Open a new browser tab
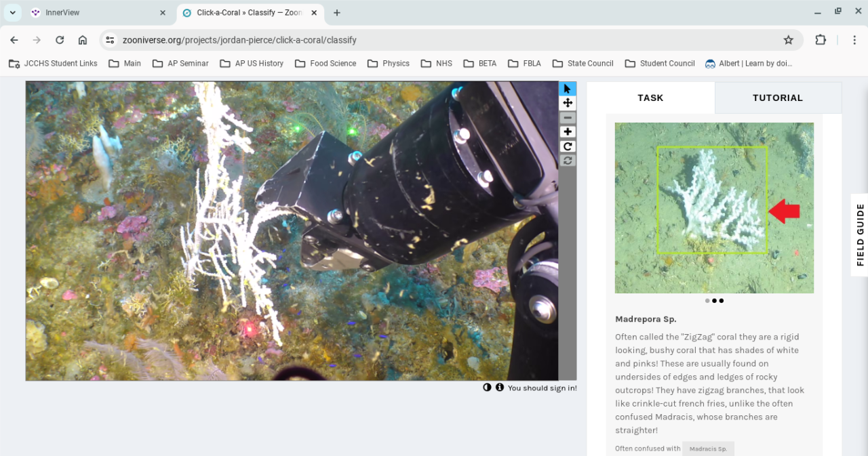The height and width of the screenshot is (456, 868). click(x=337, y=13)
